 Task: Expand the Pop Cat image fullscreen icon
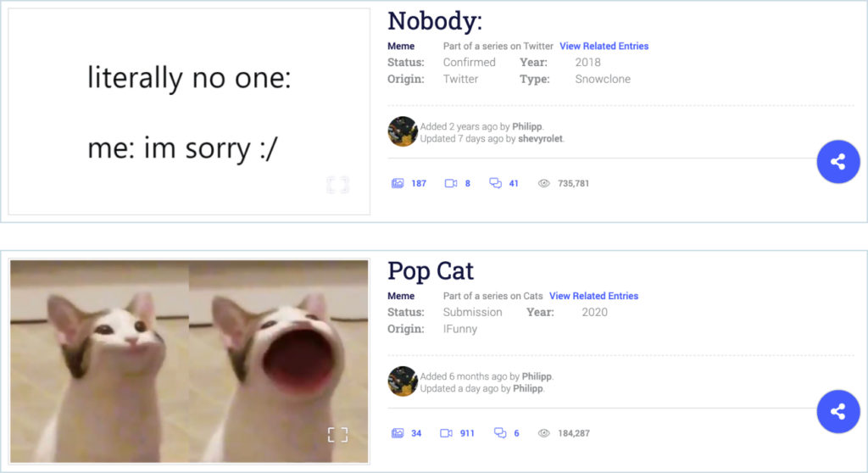337,435
